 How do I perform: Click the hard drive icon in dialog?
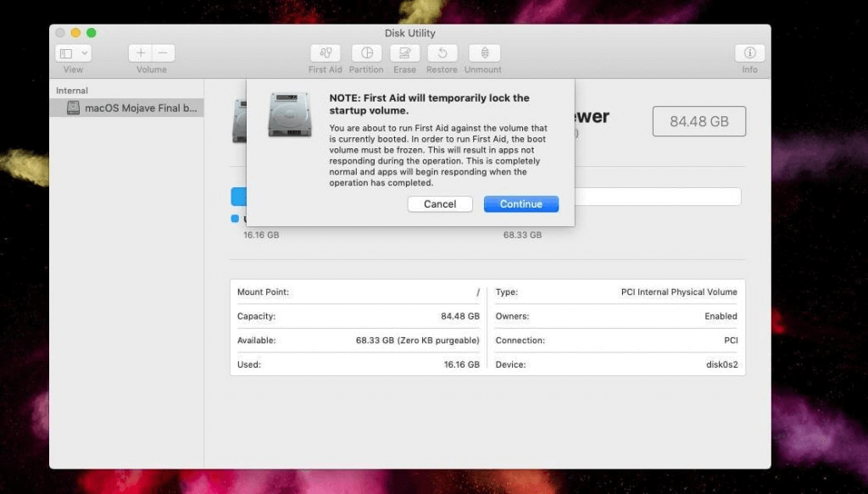290,115
